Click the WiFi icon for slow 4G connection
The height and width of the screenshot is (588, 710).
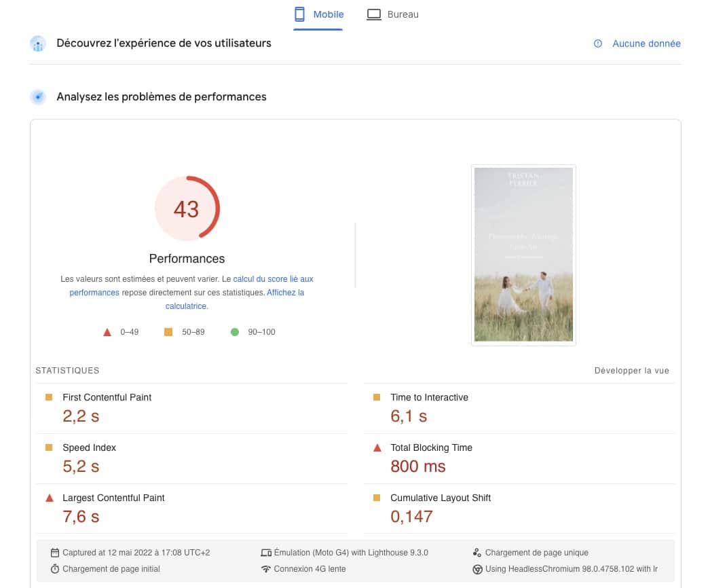(x=267, y=569)
